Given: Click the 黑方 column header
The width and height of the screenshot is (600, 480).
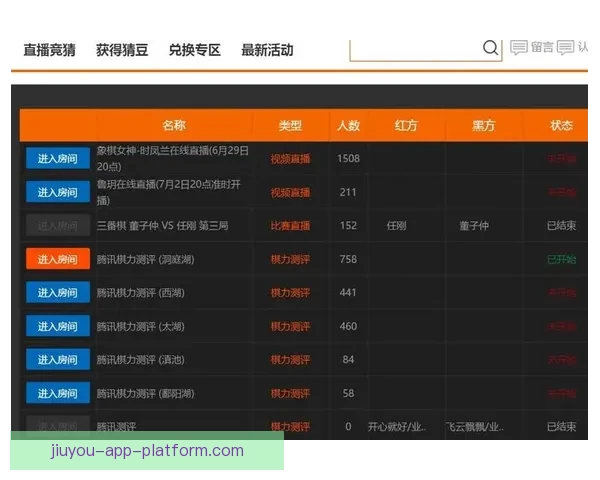Looking at the screenshot, I should (484, 125).
